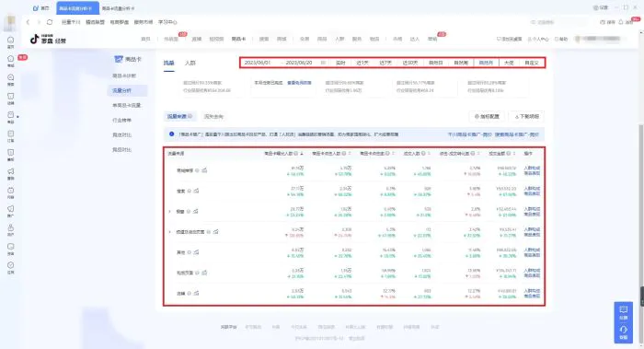The width and height of the screenshot is (644, 349).
Task: Sort by the 商品卡点击人数 column
Action: pyautogui.click(x=350, y=154)
